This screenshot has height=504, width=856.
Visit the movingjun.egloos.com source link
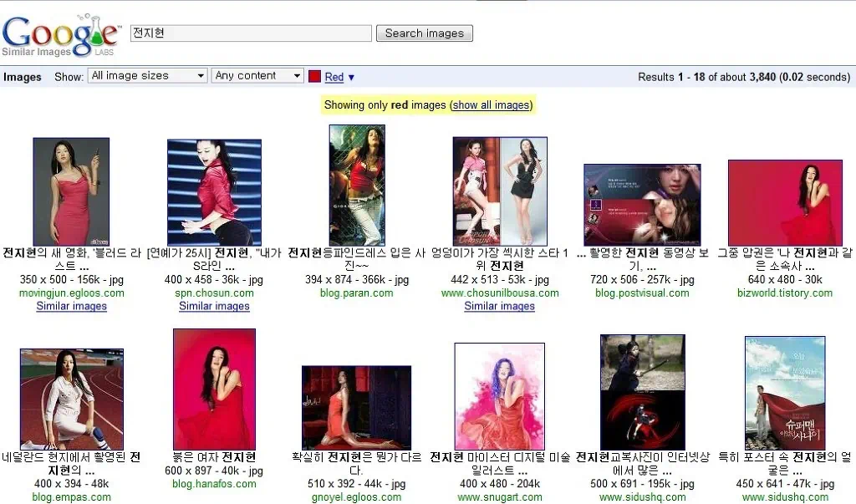coord(71,293)
